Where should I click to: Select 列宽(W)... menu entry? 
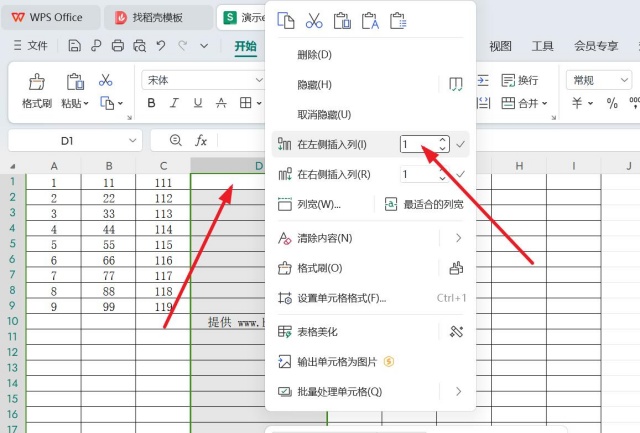[318, 204]
